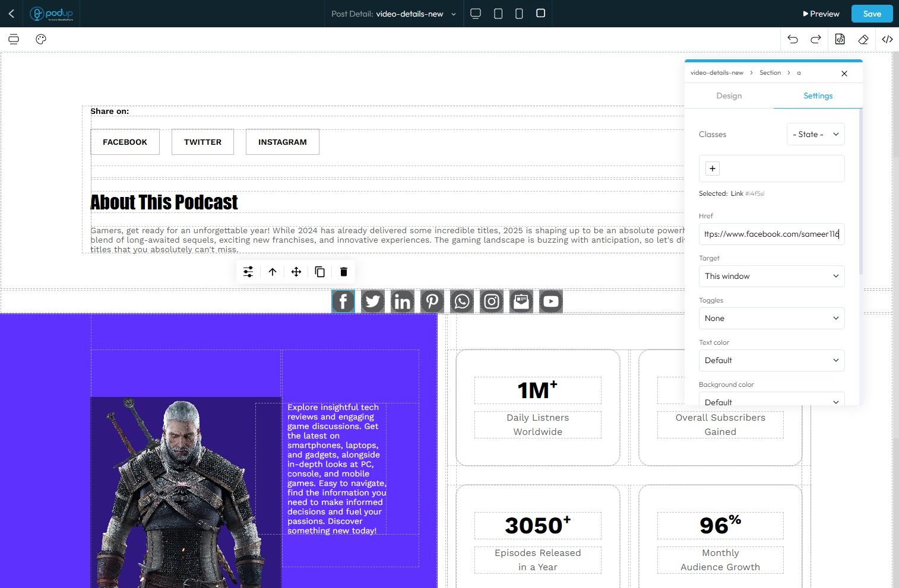Open the State dropdown
This screenshot has width=899, height=588.
pyautogui.click(x=815, y=134)
